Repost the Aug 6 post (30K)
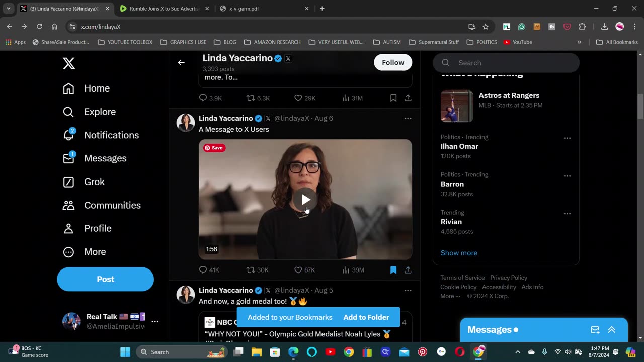644x362 pixels. click(x=257, y=270)
